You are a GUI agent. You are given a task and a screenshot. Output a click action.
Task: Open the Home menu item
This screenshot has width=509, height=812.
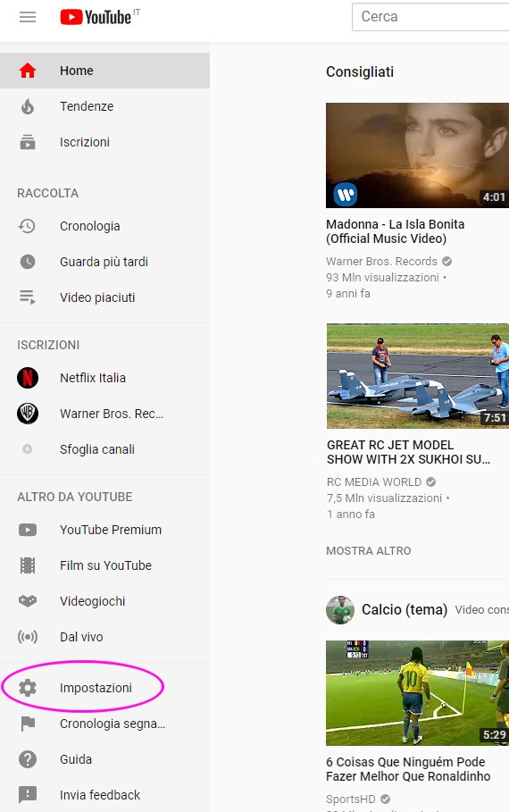[x=104, y=71]
